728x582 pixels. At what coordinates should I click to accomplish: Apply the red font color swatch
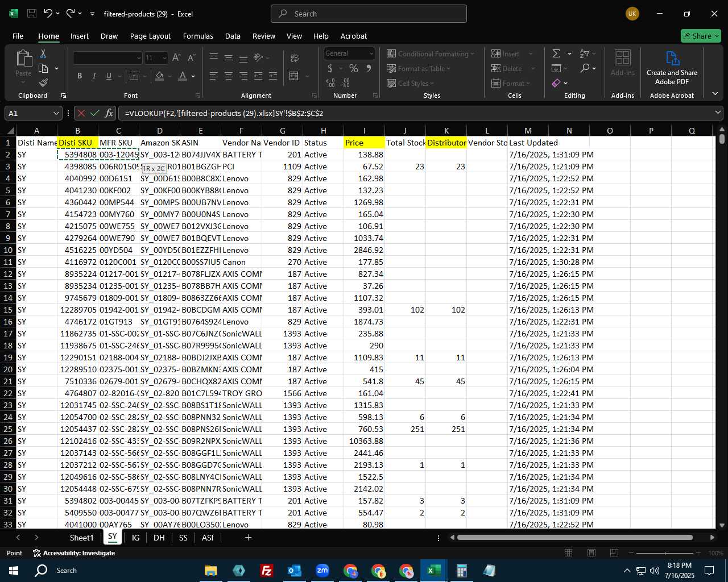point(183,76)
